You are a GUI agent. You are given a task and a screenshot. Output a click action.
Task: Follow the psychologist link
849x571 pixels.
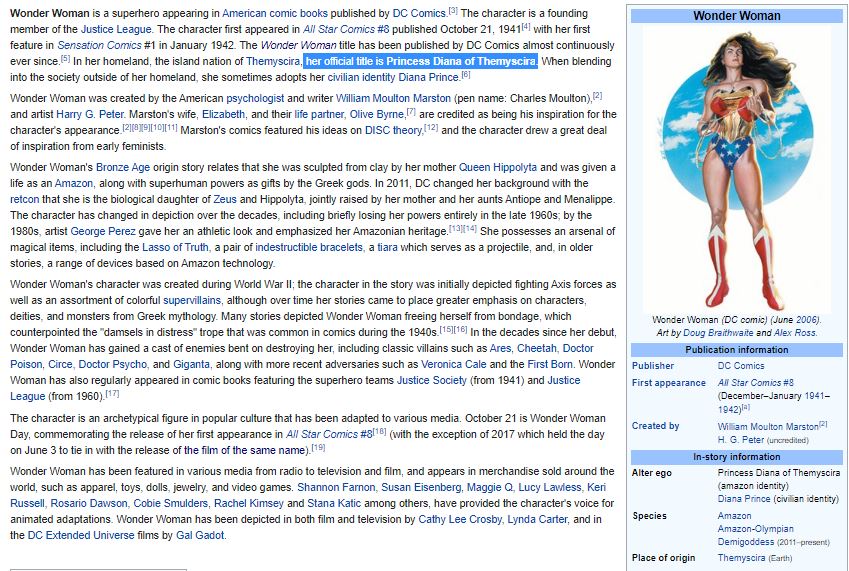(x=255, y=99)
